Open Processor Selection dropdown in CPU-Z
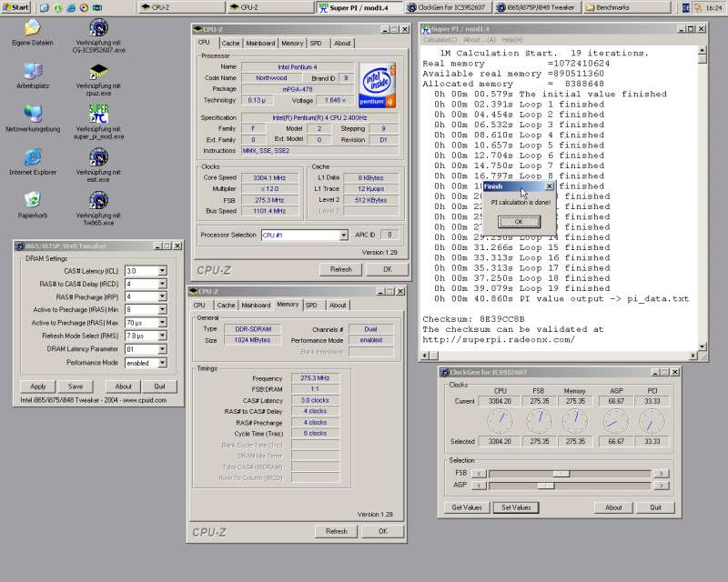 click(x=344, y=236)
